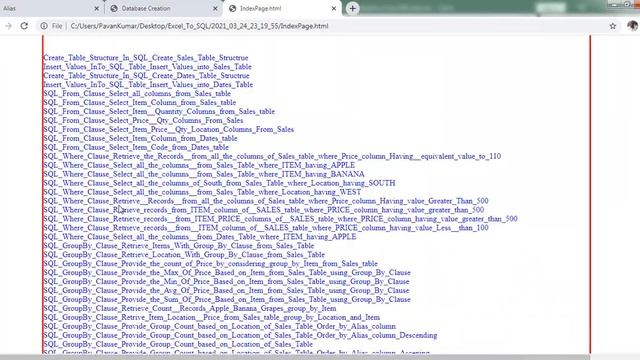The width and height of the screenshot is (640, 360).
Task: Open Retrieve_Location_With_Group_By_Clause link
Action: coord(184,255)
